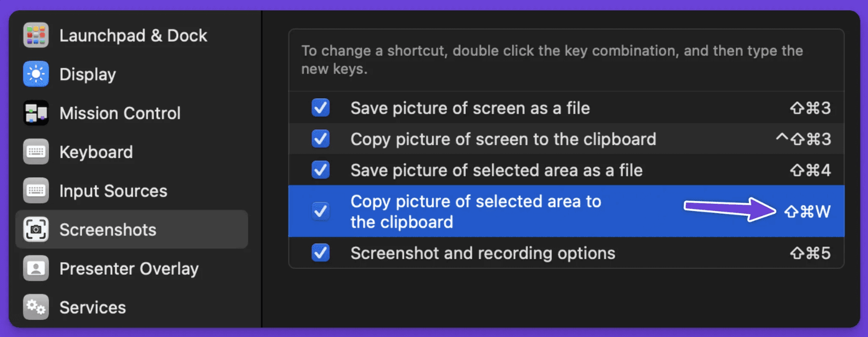
Task: Click the Screenshots camera icon
Action: (36, 229)
